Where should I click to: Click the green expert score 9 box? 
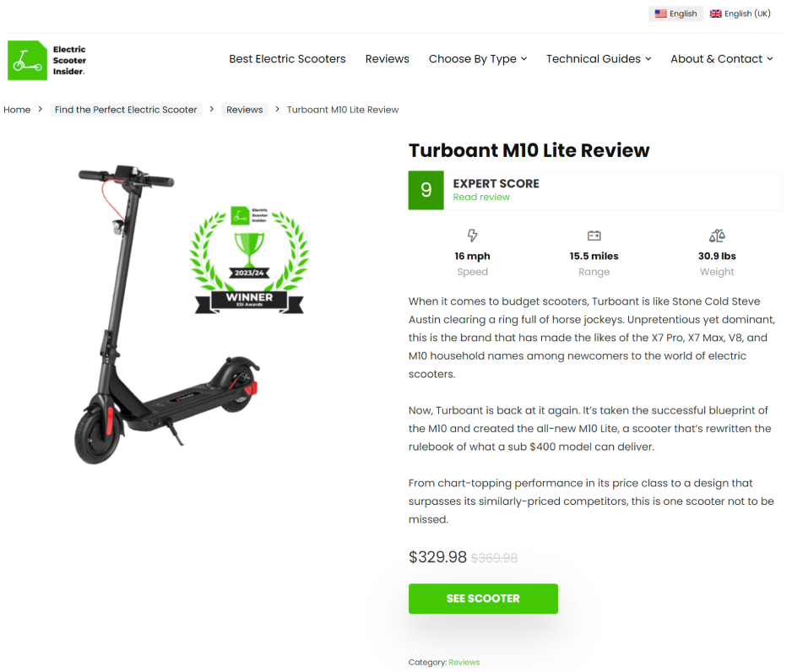(x=426, y=190)
